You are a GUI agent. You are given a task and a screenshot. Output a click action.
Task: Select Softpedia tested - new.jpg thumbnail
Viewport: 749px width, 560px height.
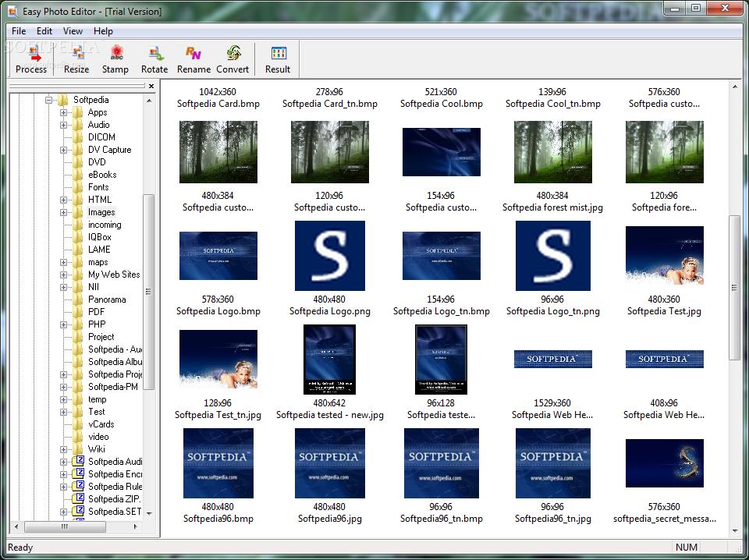(x=329, y=360)
